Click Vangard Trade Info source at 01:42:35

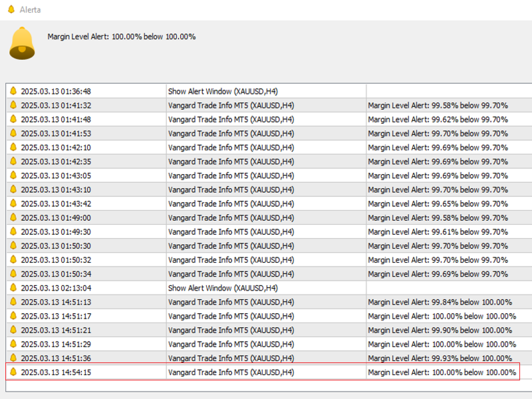click(231, 162)
